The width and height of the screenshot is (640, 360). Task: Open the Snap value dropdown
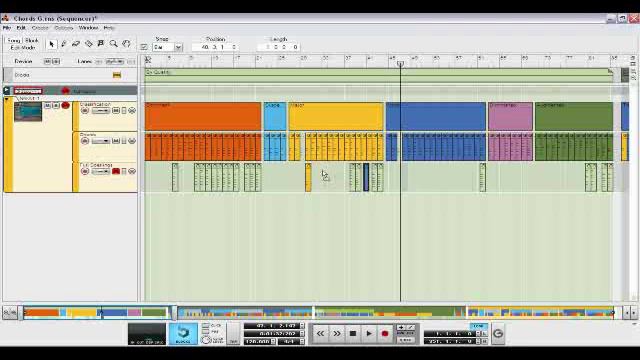pyautogui.click(x=178, y=47)
